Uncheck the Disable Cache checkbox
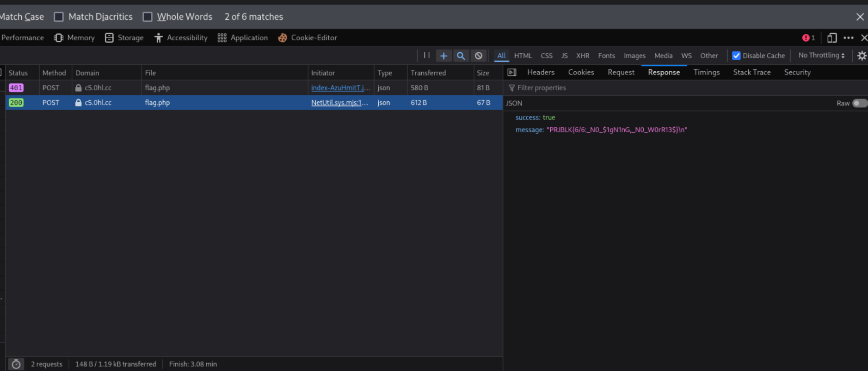Viewport: 868px width, 371px height. [x=736, y=56]
